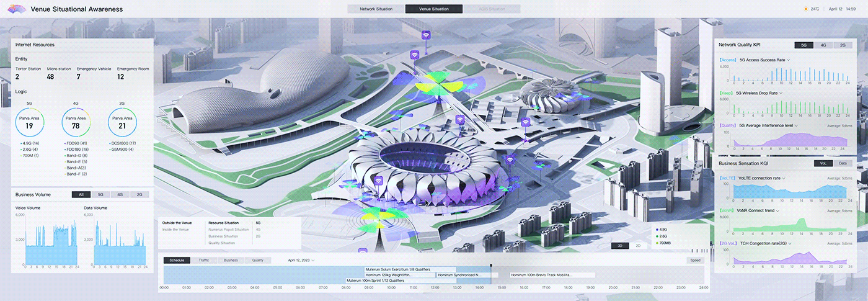Choose Quality Situation option

click(222, 243)
